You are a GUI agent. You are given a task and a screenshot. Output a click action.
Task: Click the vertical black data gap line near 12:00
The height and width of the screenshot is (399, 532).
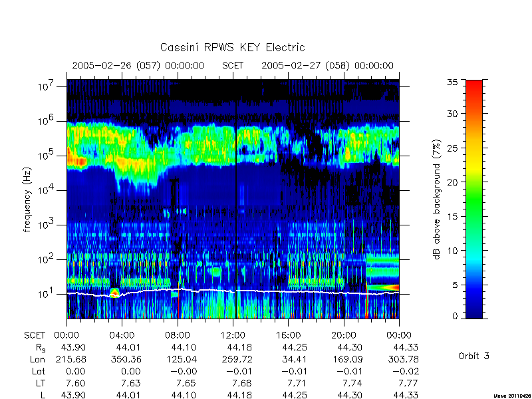click(x=236, y=199)
